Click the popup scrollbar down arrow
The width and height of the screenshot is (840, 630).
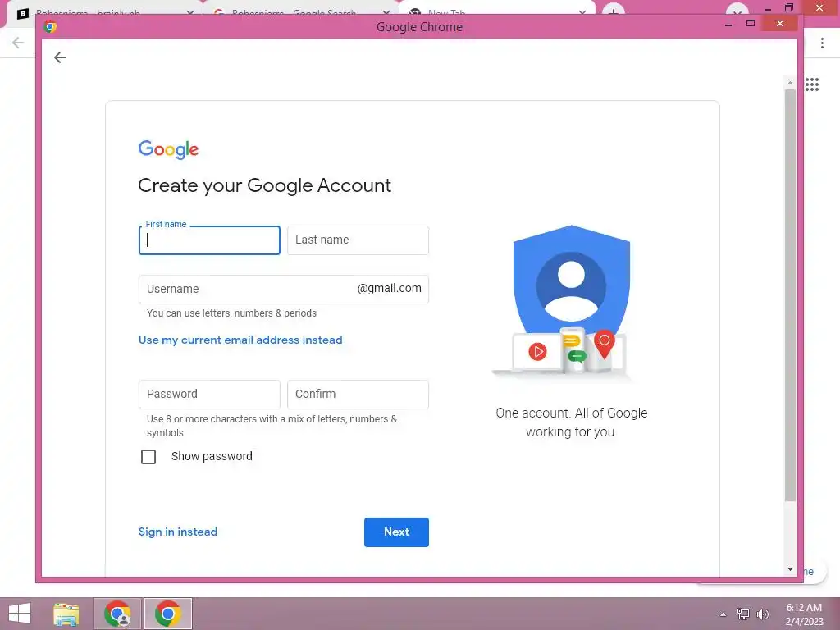tap(790, 569)
